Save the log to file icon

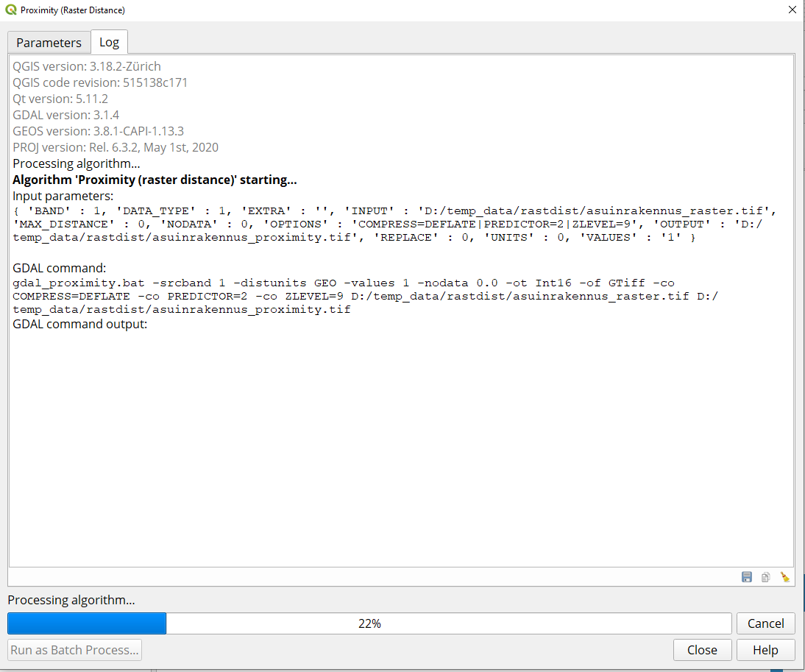746,577
